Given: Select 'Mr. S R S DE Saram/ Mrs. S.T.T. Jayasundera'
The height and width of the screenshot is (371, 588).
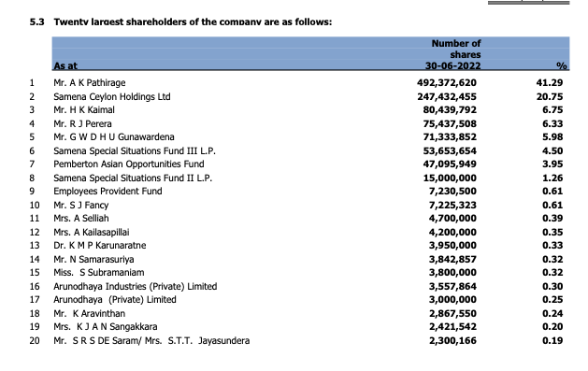Looking at the screenshot, I should pos(151,341).
